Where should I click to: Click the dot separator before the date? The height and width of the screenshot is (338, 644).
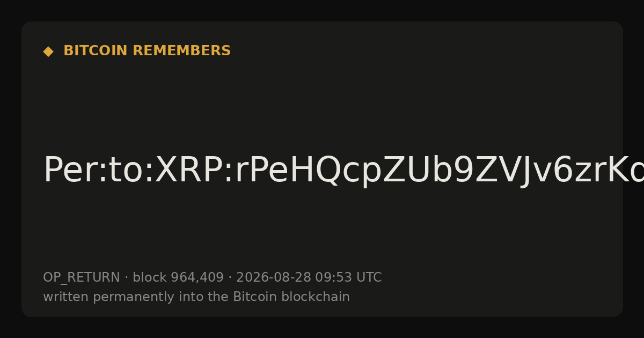point(230,278)
